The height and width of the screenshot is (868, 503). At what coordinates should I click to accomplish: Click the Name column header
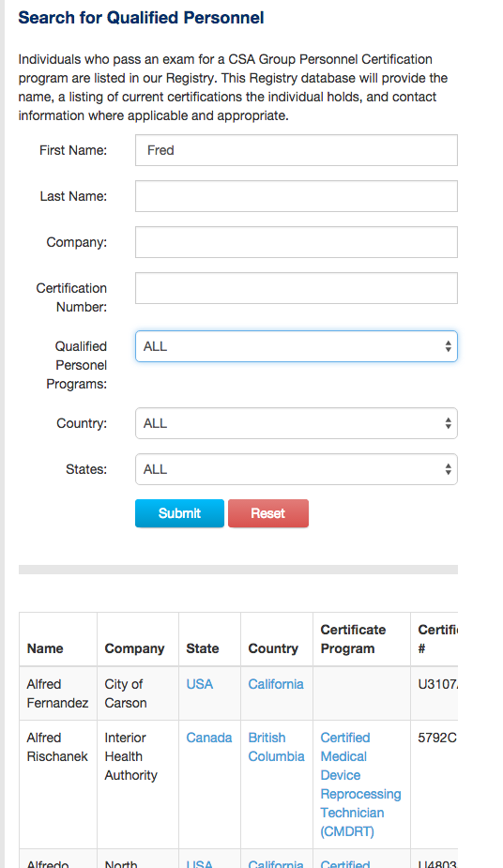pyautogui.click(x=45, y=648)
